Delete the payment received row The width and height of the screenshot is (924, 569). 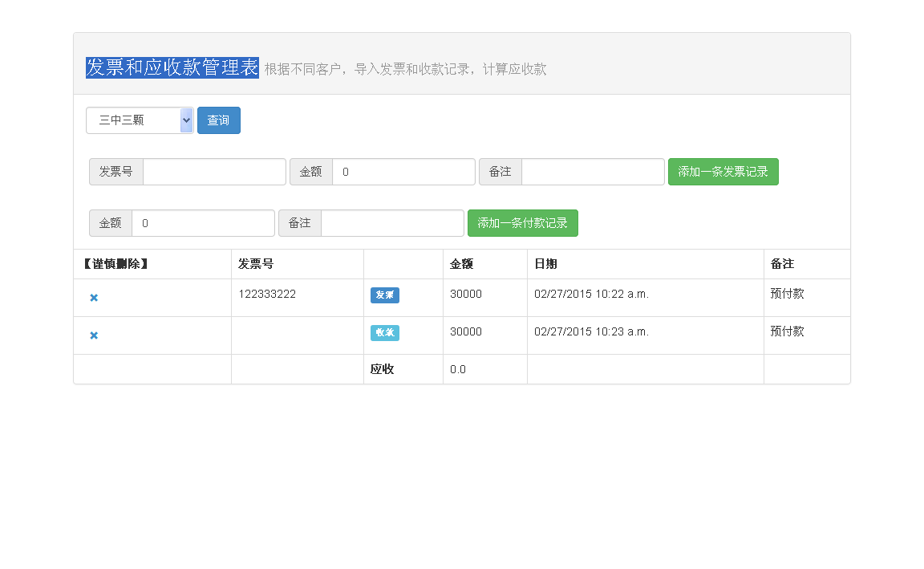point(94,335)
